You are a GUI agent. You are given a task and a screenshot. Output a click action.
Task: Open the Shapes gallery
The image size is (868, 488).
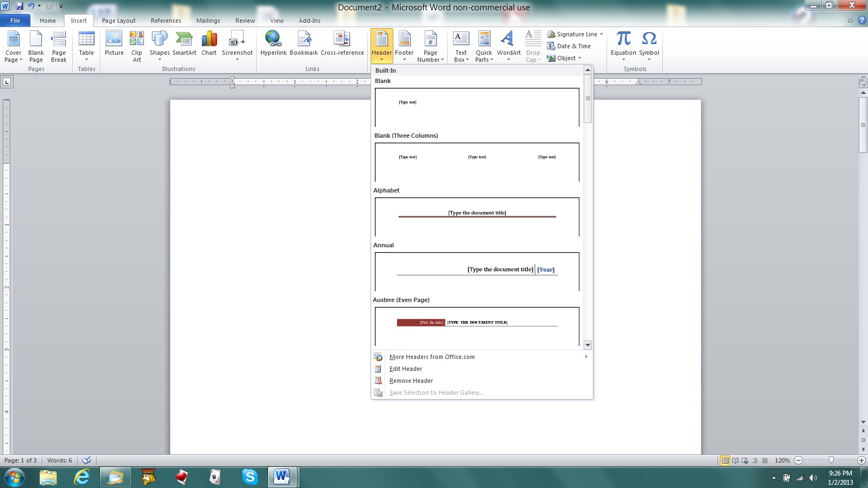[x=159, y=47]
